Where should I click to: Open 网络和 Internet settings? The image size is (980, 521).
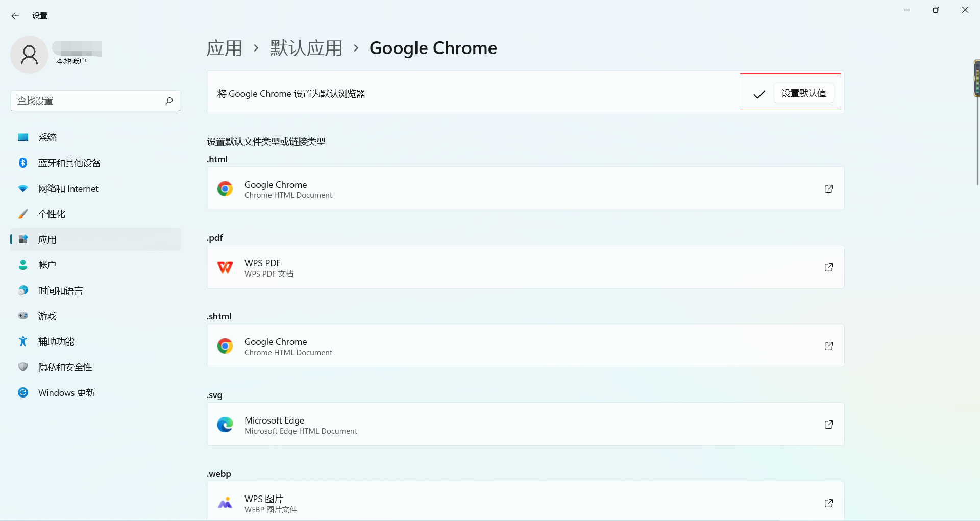(95, 188)
